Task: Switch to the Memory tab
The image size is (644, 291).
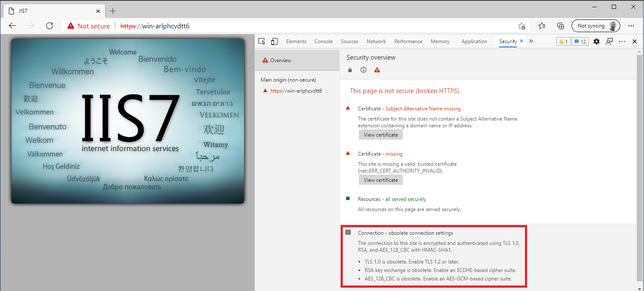Action: pyautogui.click(x=440, y=41)
